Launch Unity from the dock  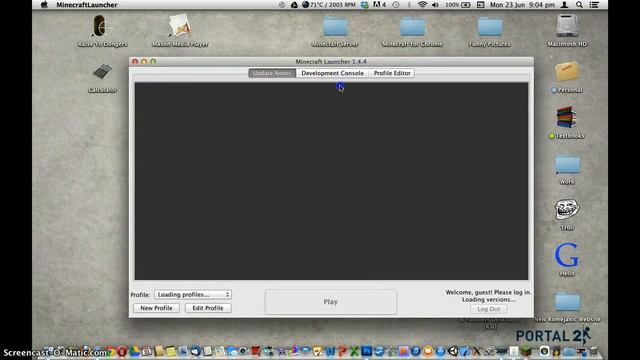453,351
